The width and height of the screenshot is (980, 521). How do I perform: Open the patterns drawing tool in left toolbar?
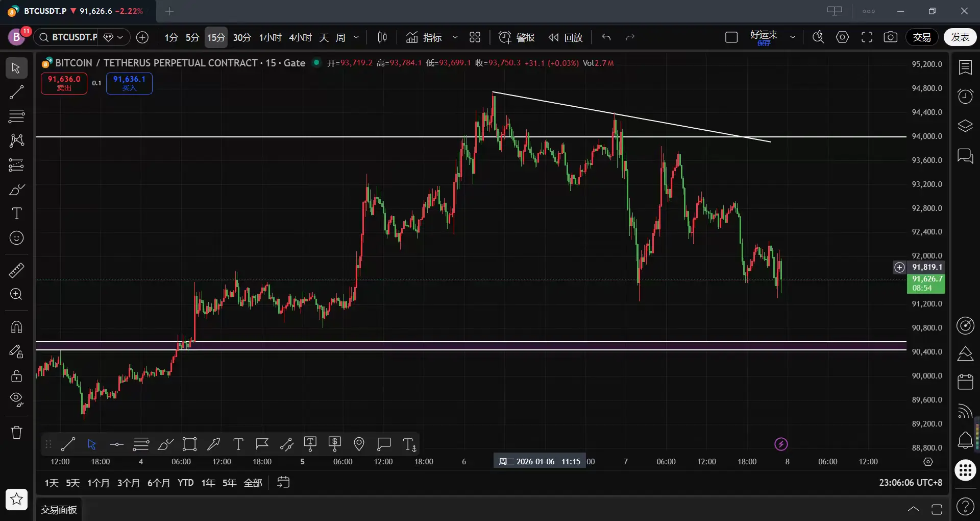point(16,140)
